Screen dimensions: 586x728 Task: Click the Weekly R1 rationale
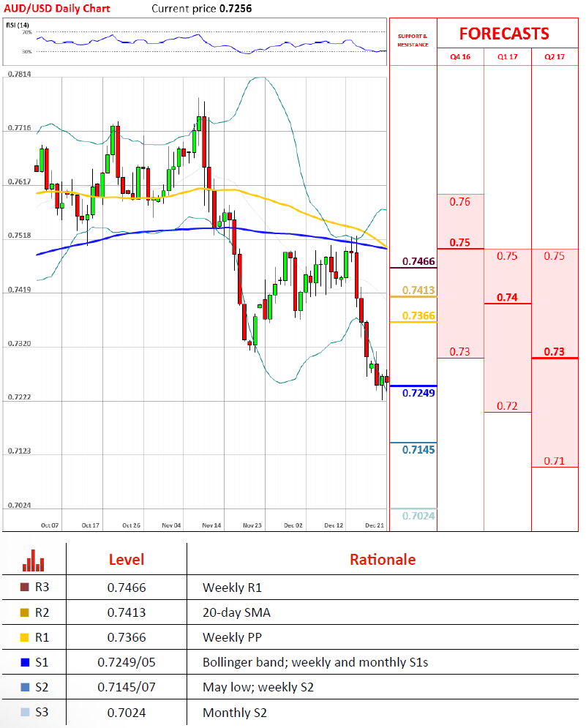coord(232,588)
